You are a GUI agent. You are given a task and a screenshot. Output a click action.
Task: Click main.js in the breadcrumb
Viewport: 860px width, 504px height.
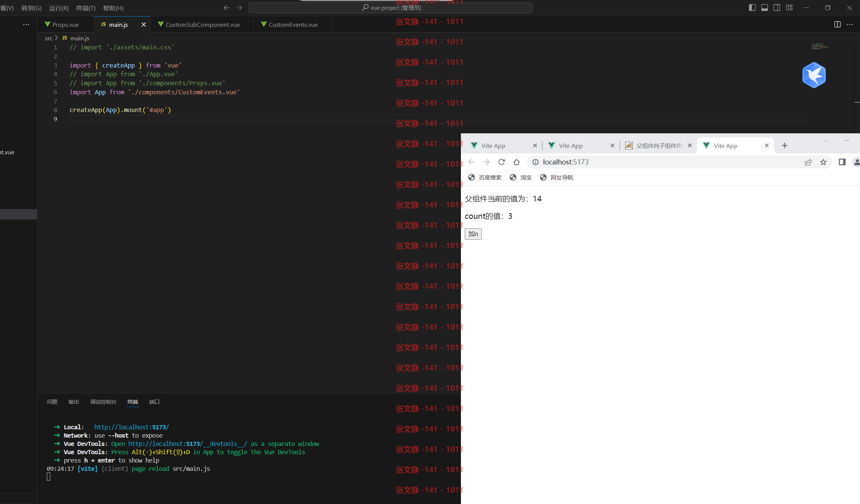(80, 38)
